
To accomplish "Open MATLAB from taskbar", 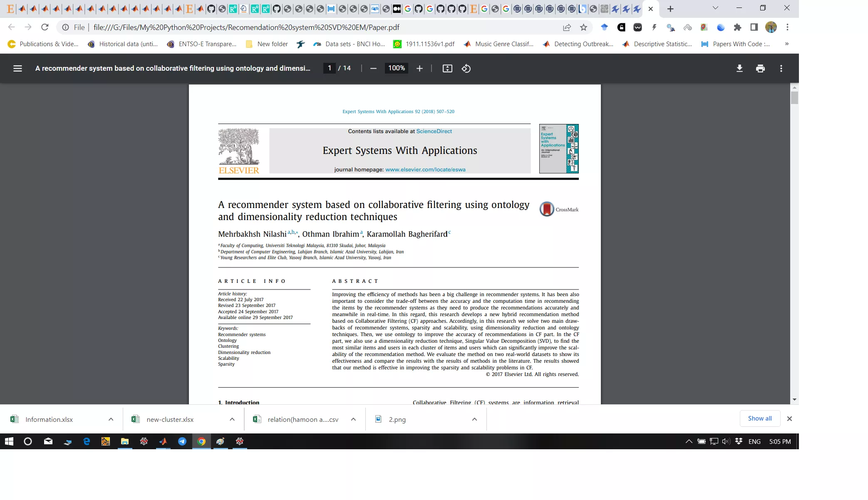I will click(163, 441).
